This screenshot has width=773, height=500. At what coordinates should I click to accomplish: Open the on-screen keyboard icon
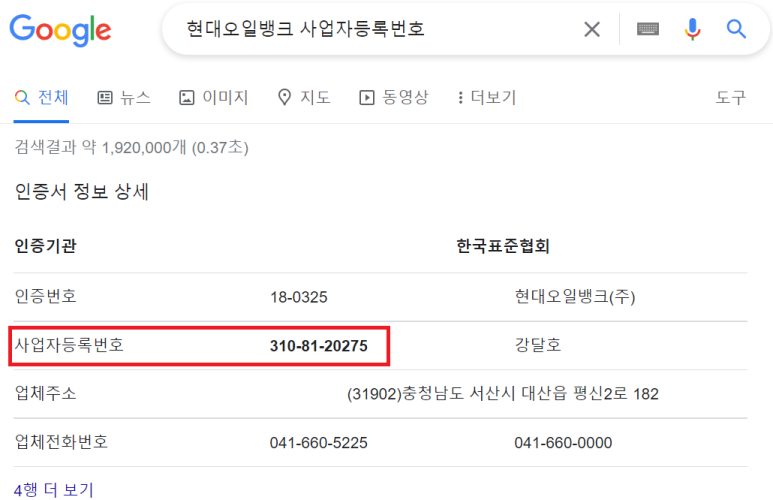[x=648, y=29]
